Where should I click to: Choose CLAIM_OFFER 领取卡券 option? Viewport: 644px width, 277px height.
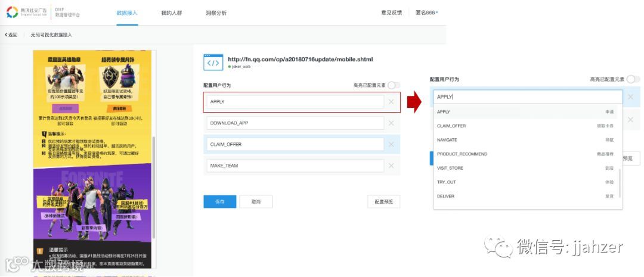point(525,126)
